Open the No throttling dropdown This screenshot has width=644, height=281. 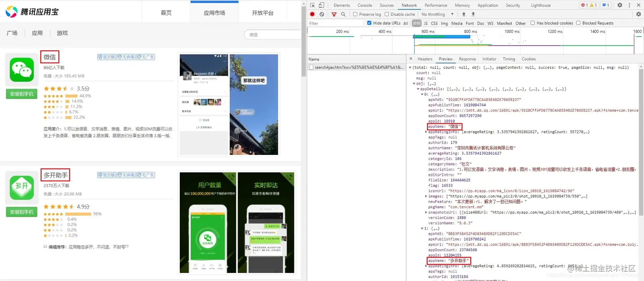click(438, 14)
